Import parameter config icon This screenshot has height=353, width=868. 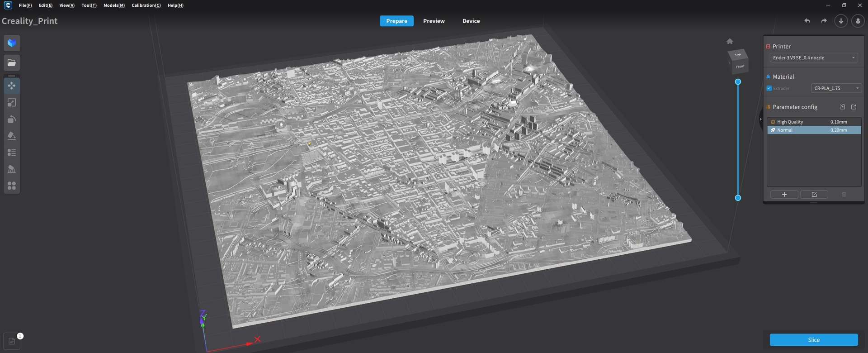pos(842,107)
